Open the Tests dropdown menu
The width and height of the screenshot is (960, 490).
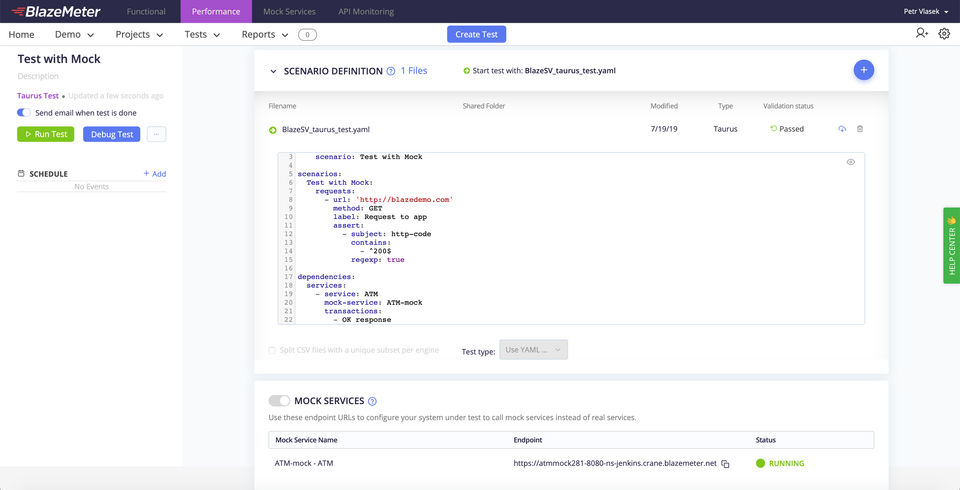203,34
